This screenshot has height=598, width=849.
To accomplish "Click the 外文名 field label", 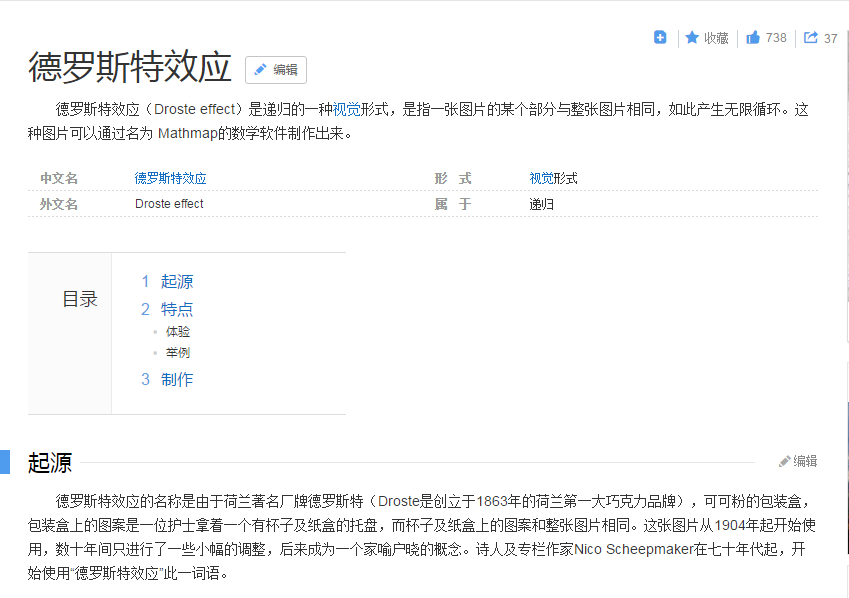I will point(59,204).
